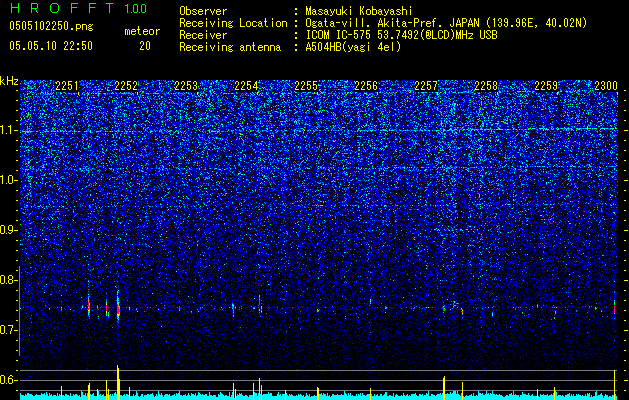Click the 0.7 frequency axis label

9,330
